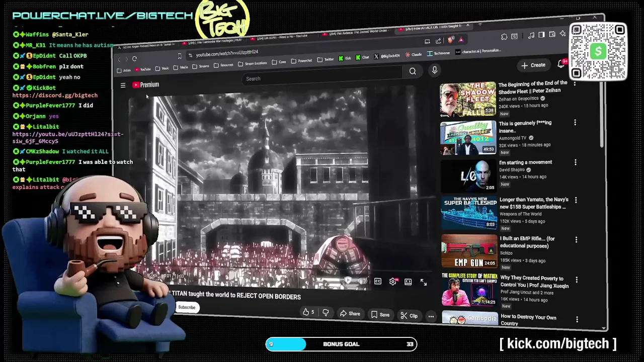This screenshot has height=362, width=644.
Task: Open the Stream Locations bookmark folder
Action: tap(252, 63)
